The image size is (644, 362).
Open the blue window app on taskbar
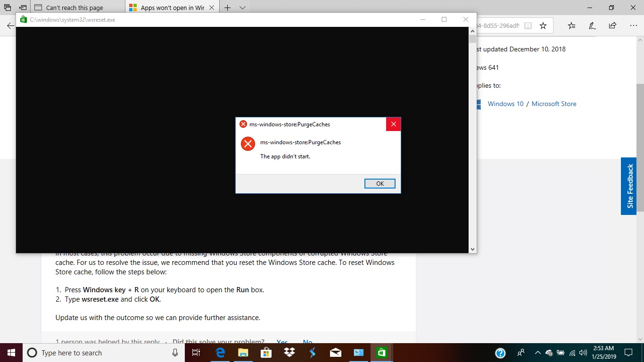point(359,353)
